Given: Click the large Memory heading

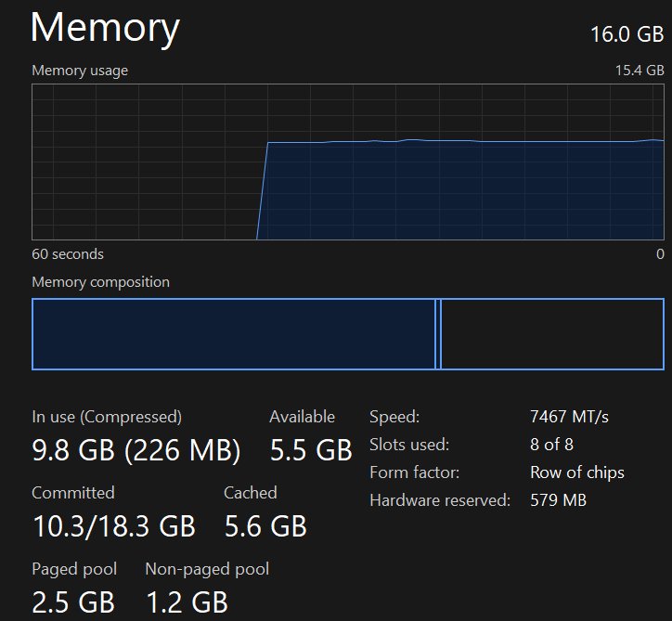Looking at the screenshot, I should (x=105, y=28).
